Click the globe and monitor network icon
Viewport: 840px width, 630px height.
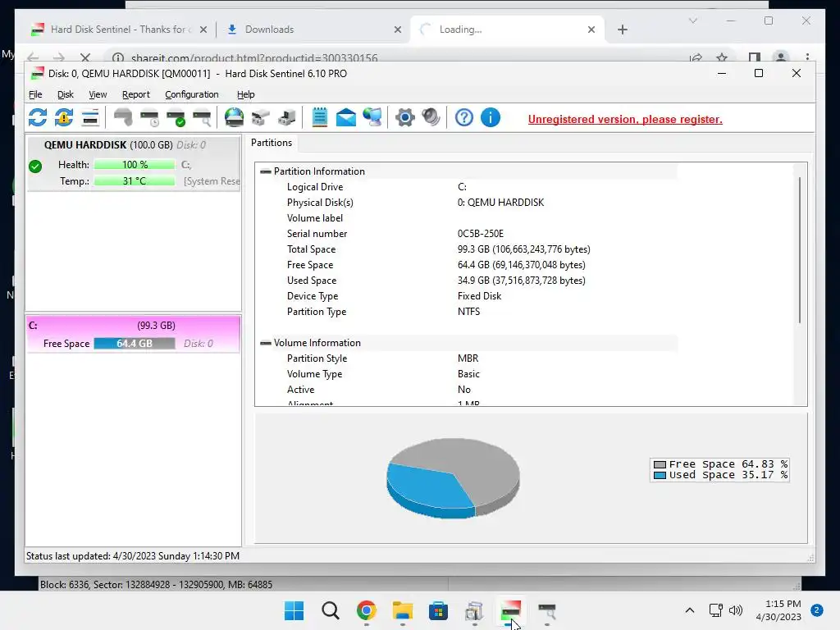(x=372, y=117)
